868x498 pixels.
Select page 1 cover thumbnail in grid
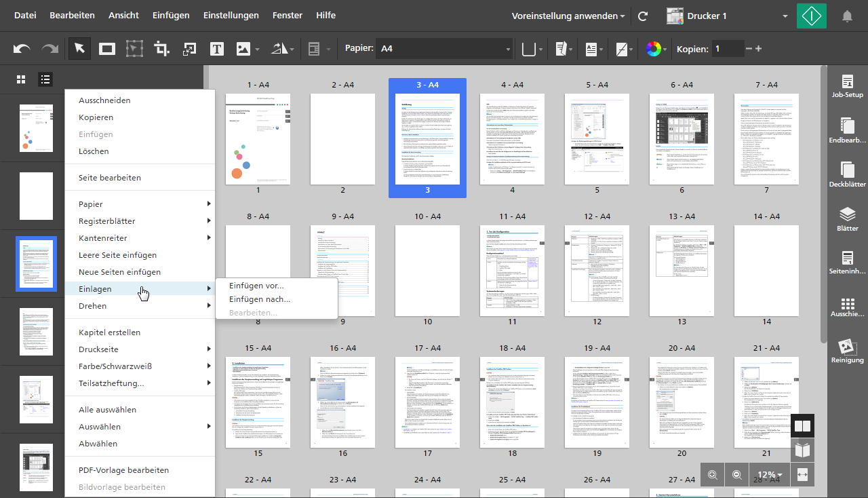coord(258,140)
